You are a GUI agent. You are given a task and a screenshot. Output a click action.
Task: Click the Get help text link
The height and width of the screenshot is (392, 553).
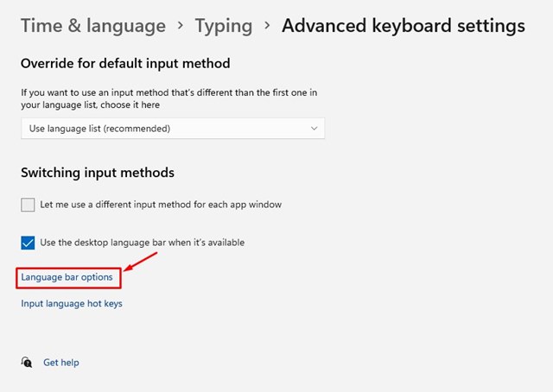point(61,363)
